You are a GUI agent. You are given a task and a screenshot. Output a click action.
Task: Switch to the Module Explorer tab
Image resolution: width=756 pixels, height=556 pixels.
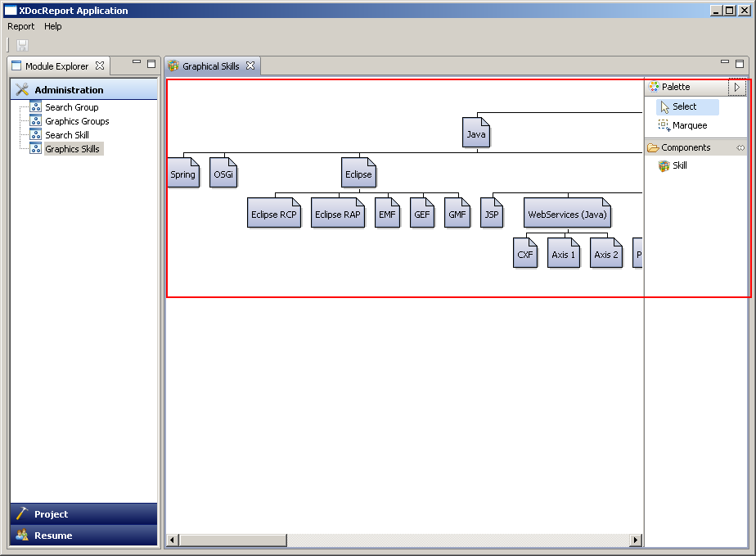point(57,66)
